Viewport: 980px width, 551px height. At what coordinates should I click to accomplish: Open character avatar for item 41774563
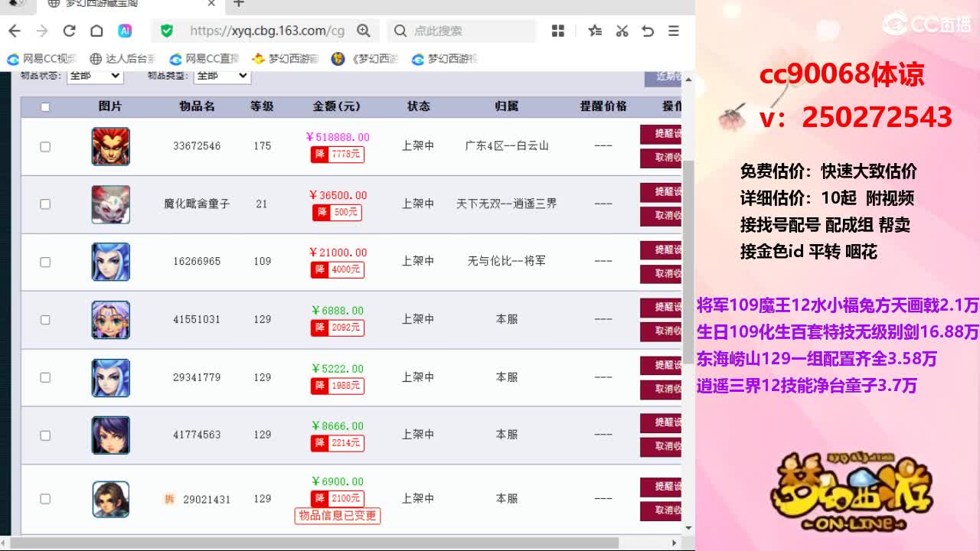coord(111,435)
